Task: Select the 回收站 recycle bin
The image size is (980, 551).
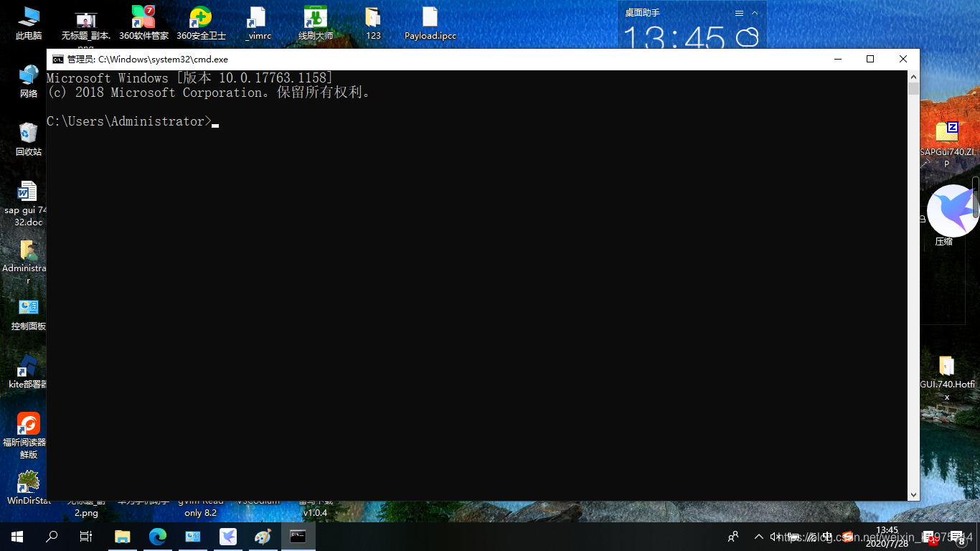Action: click(29, 139)
